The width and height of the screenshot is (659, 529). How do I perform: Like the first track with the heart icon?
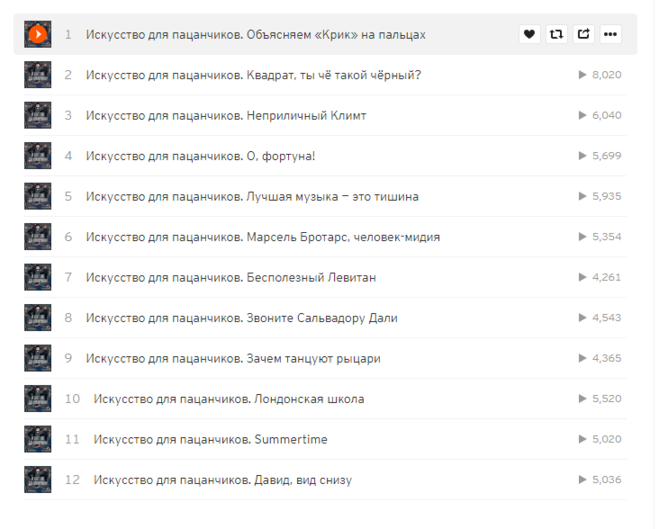pyautogui.click(x=529, y=34)
